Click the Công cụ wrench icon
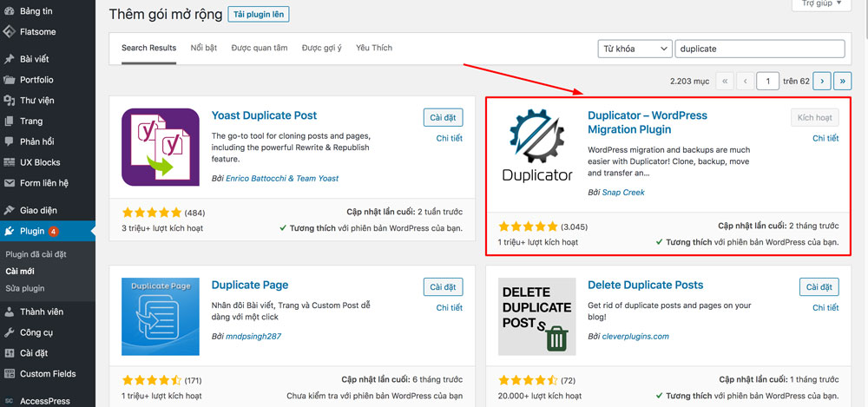 (x=9, y=332)
